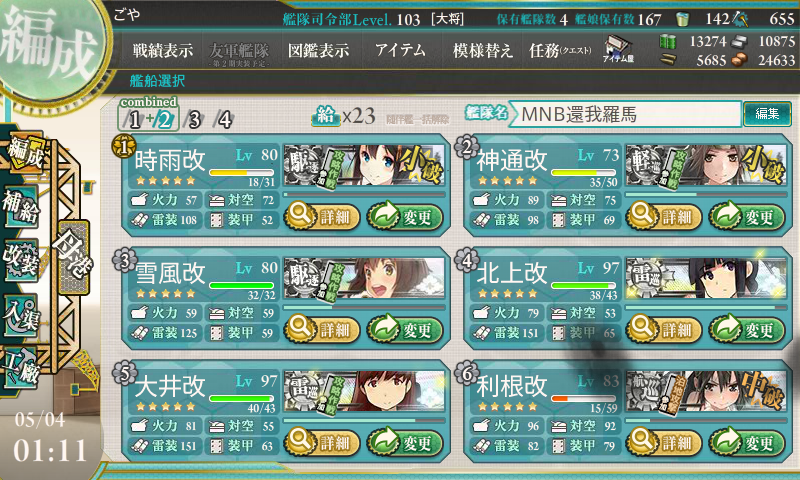Viewport: 800px width, 480px height.
Task: Select fleet tab 3
Action: (194, 120)
